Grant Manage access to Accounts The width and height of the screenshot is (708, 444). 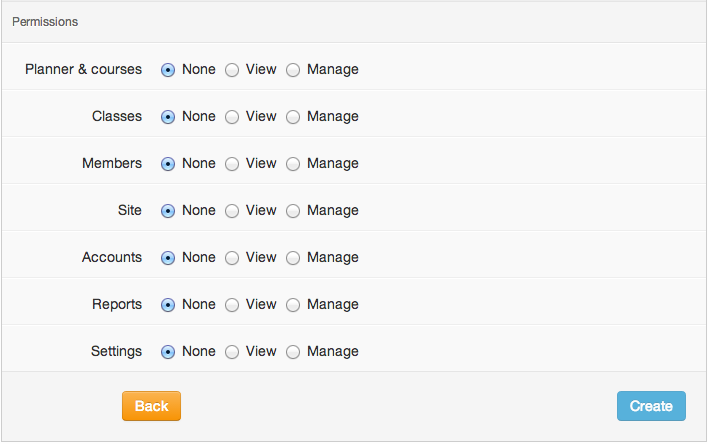293,258
